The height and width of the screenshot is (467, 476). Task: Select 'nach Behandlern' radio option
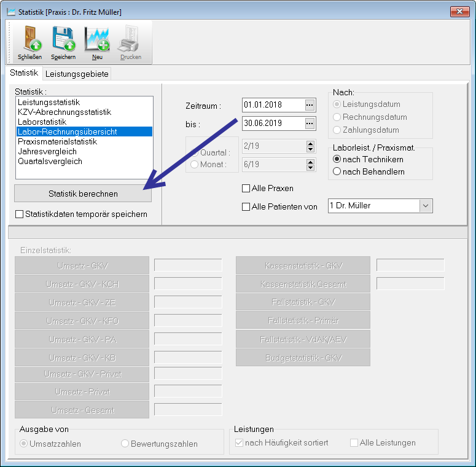337,172
